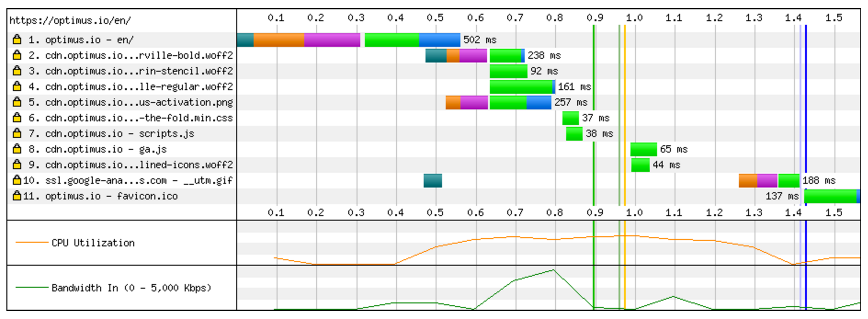Click the 1.0 second mark on top axis

(x=634, y=17)
